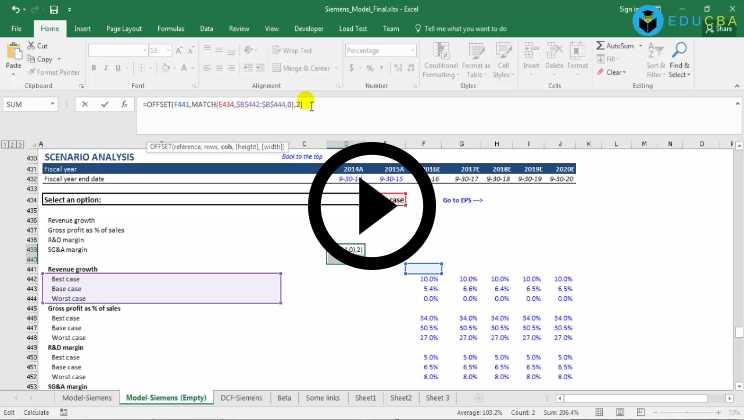Click the 'Go to EPS' link

click(463, 200)
